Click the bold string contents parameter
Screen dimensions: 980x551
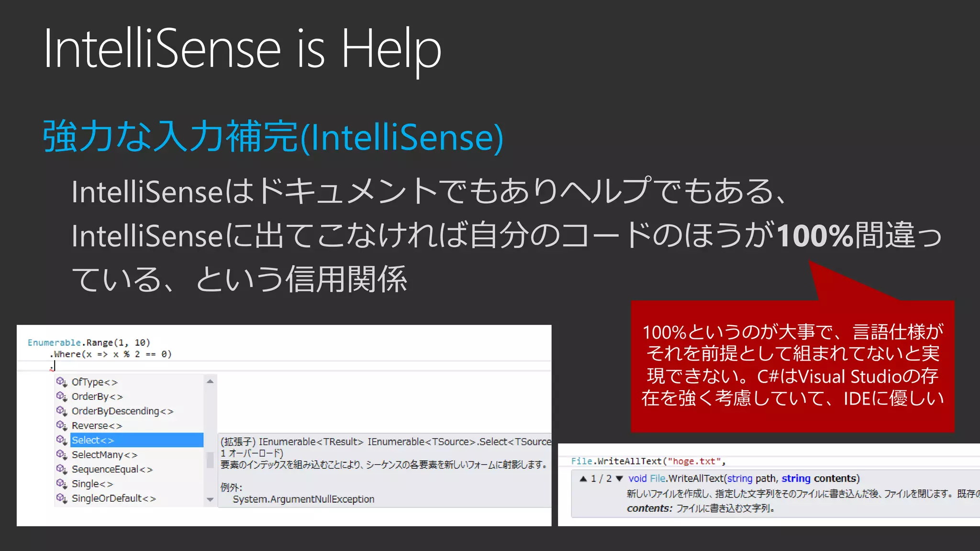[819, 479]
